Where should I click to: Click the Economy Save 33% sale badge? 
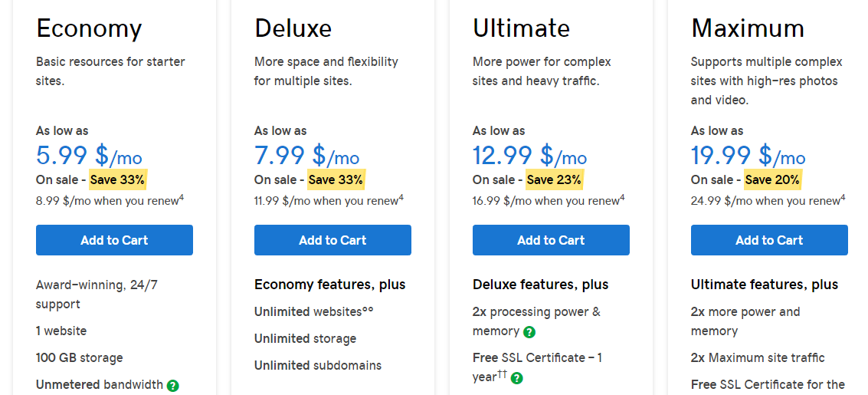point(117,179)
